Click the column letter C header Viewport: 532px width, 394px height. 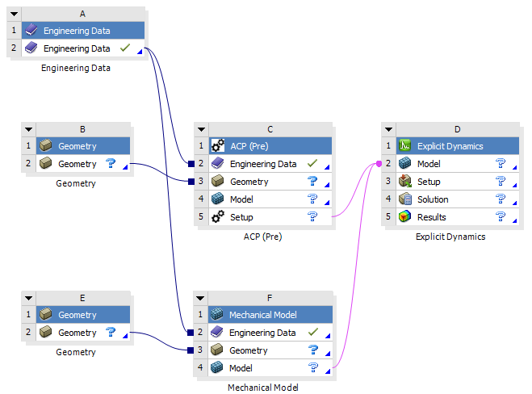click(270, 129)
